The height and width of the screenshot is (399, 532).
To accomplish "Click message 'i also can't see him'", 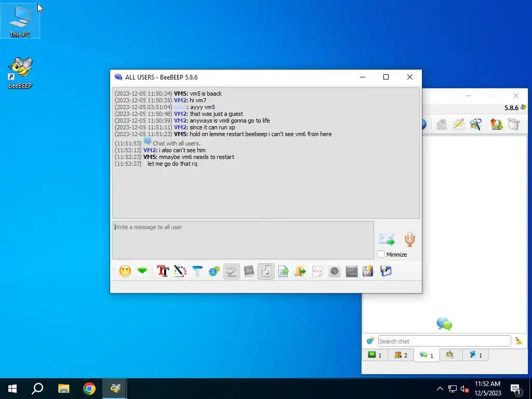I will [x=182, y=150].
